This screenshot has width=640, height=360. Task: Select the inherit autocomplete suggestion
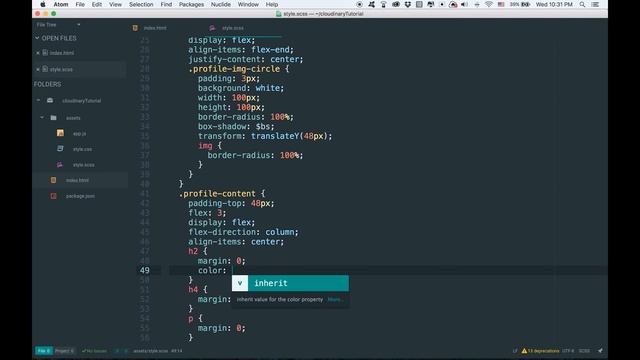(290, 283)
